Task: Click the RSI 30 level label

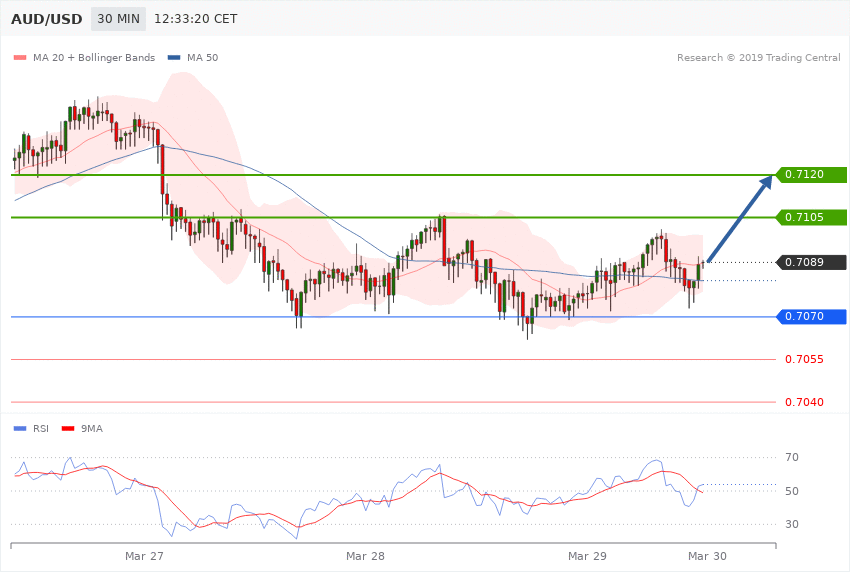Action: click(792, 524)
